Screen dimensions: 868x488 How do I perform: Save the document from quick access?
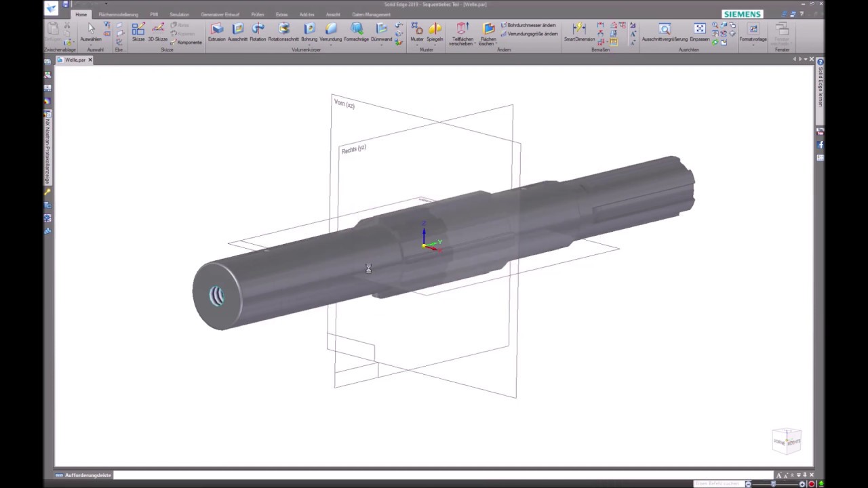pos(66,4)
